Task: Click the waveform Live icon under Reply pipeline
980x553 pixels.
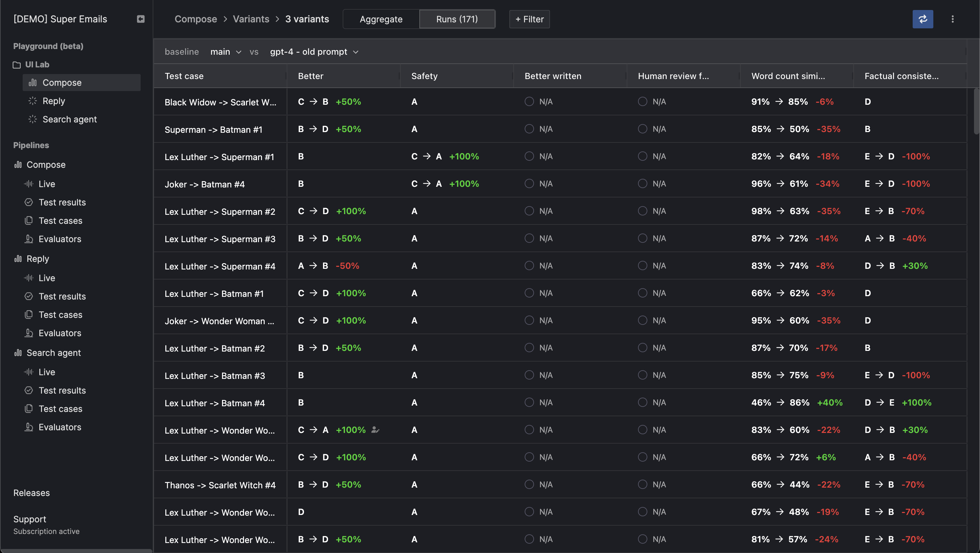Action: pyautogui.click(x=29, y=278)
